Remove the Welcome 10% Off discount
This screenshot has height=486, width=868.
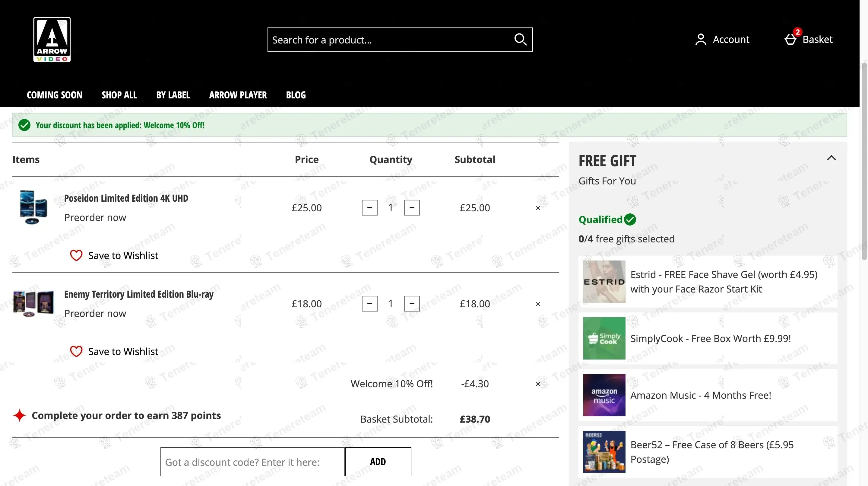(x=538, y=384)
